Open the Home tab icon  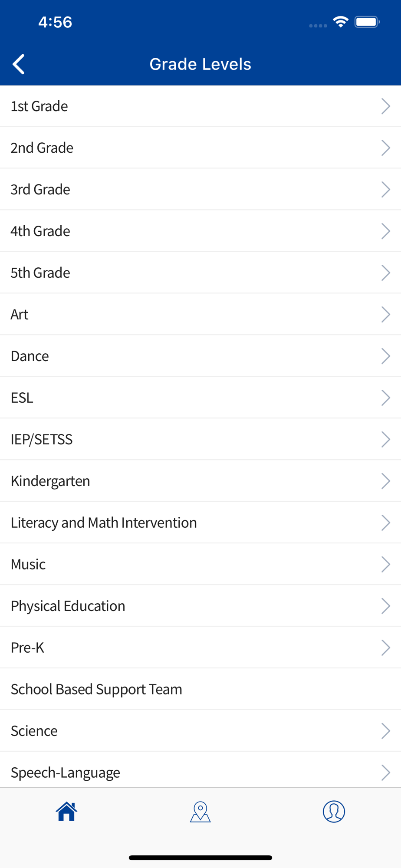(x=66, y=811)
